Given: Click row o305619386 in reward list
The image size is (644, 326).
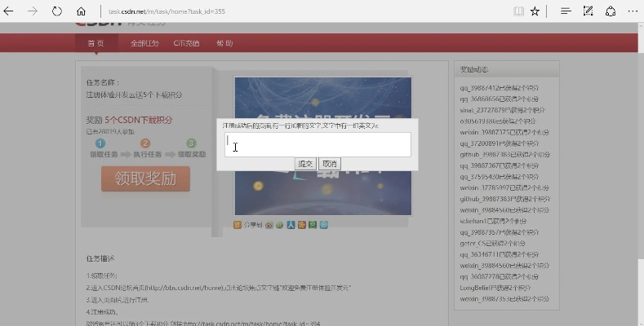Looking at the screenshot, I should (x=498, y=121).
